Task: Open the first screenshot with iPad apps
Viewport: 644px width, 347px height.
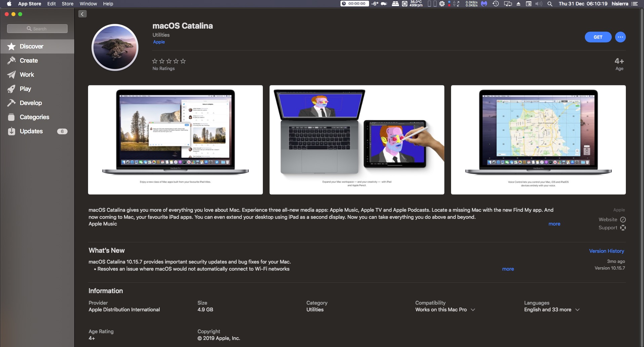Action: 175,140
